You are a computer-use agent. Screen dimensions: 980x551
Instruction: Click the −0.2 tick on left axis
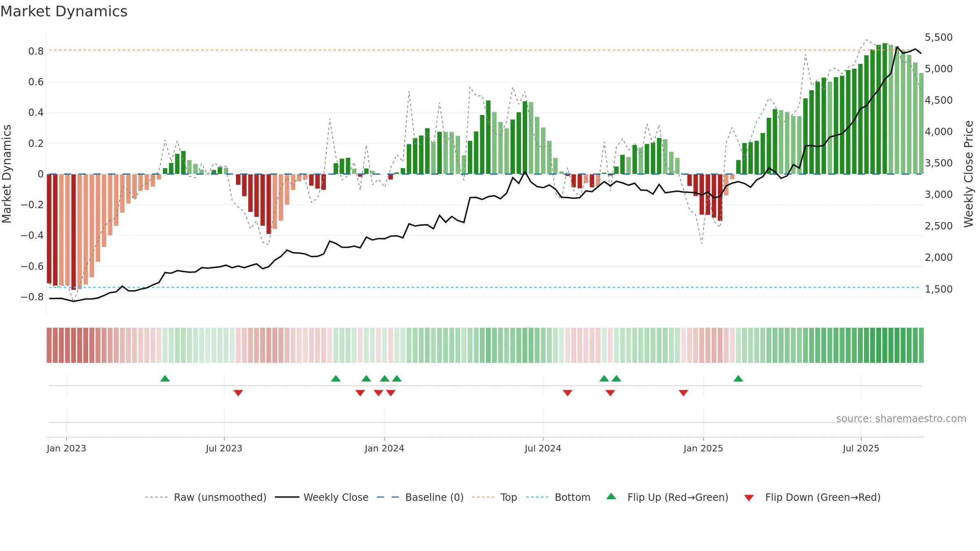click(x=32, y=205)
